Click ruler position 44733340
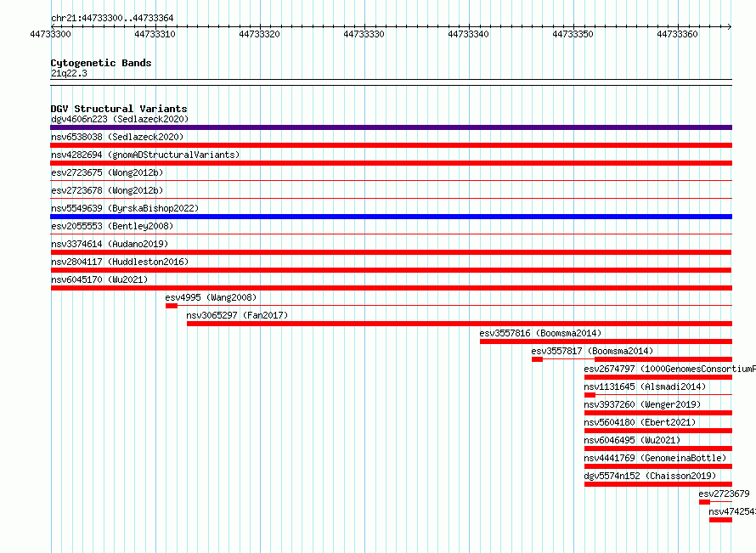 [x=468, y=34]
